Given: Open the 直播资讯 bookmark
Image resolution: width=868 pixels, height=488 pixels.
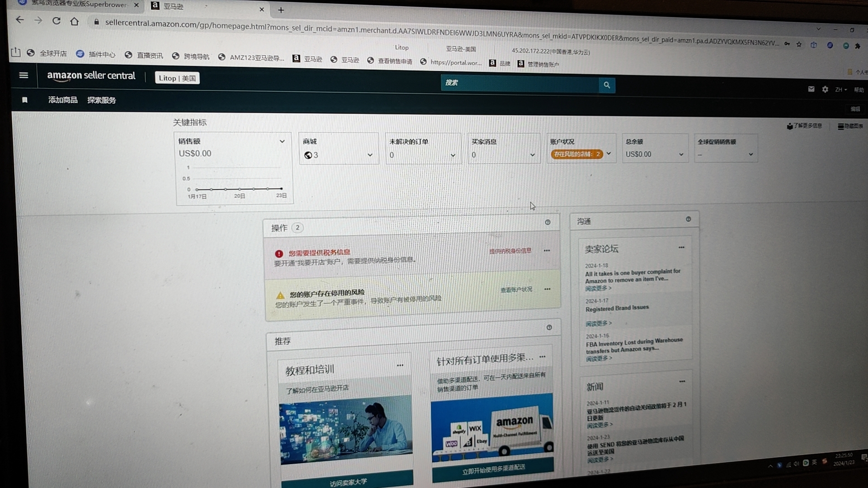Looking at the screenshot, I should pyautogui.click(x=144, y=55).
